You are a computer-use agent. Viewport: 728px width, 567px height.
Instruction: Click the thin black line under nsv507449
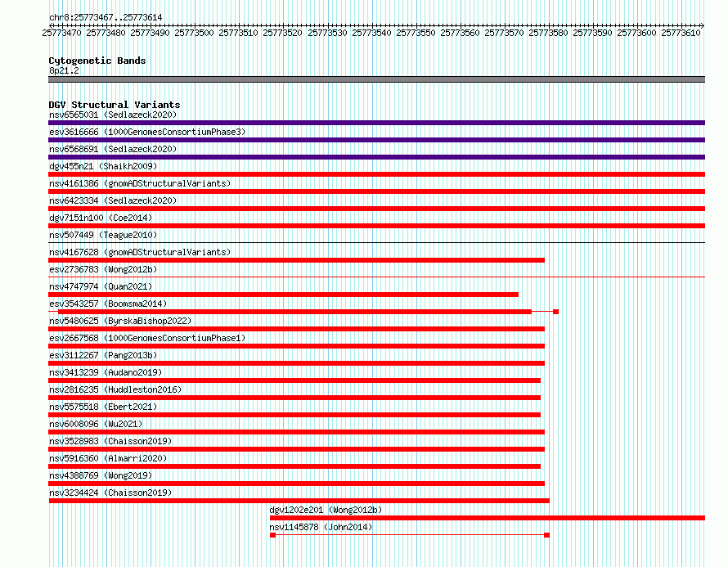pos(376,242)
